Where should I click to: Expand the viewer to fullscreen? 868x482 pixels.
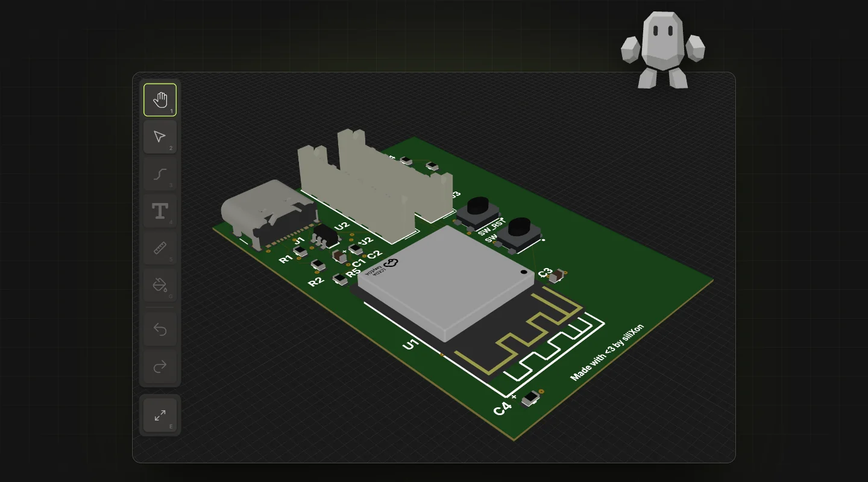[x=160, y=415]
